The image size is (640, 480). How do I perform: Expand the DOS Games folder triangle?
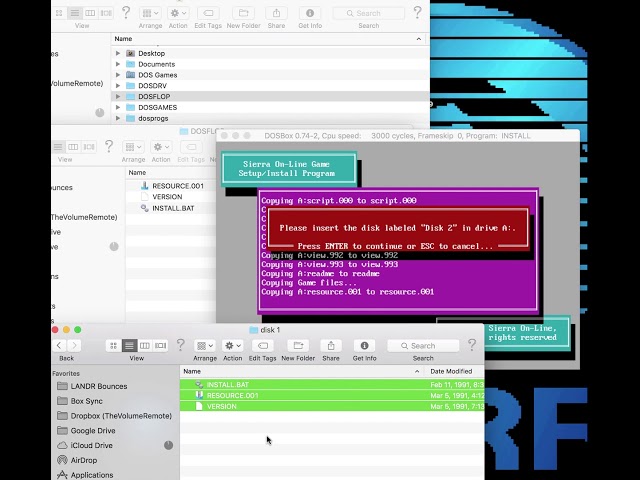(x=118, y=75)
